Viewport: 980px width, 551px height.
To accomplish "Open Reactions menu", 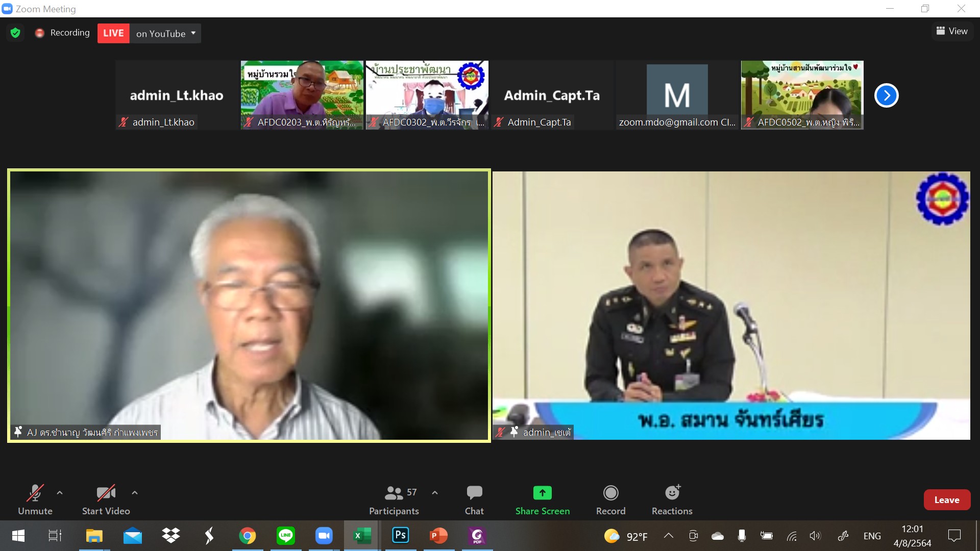I will click(x=672, y=500).
